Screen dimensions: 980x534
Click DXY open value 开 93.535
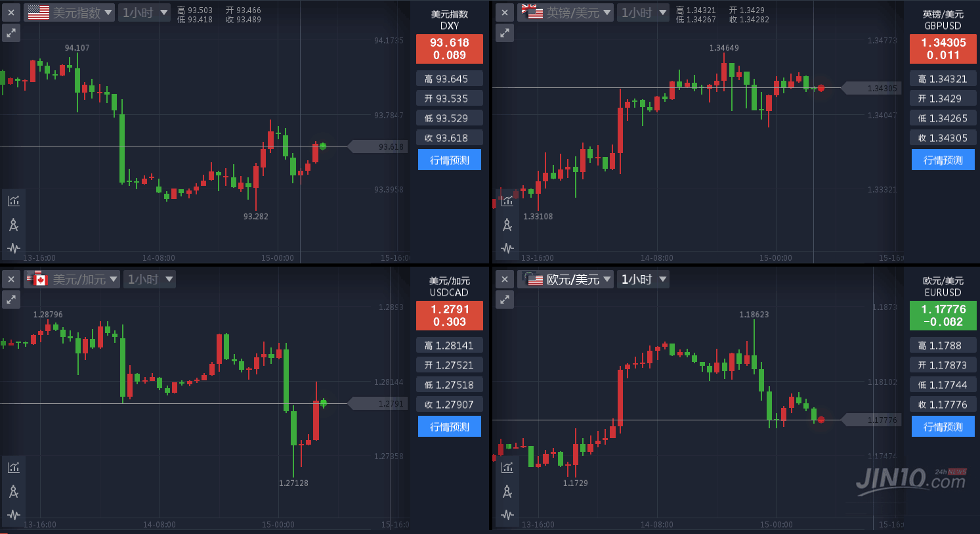point(450,99)
